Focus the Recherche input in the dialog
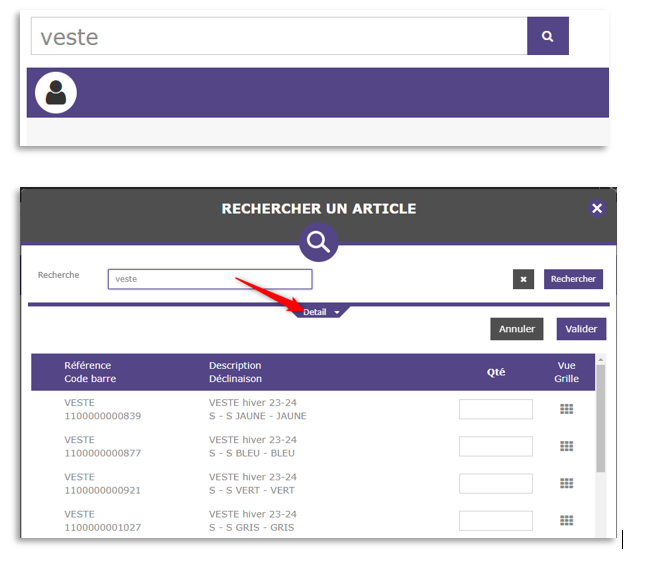The width and height of the screenshot is (661, 562). point(210,279)
